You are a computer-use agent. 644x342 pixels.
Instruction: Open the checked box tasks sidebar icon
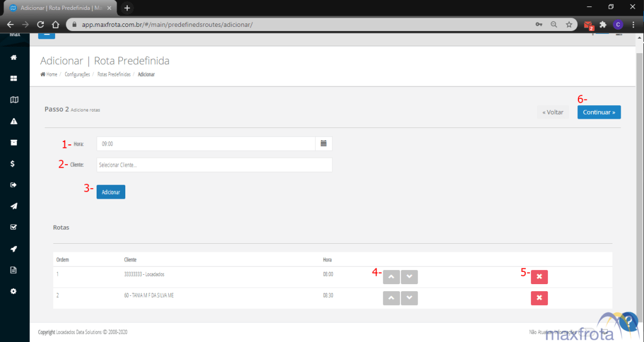(14, 227)
